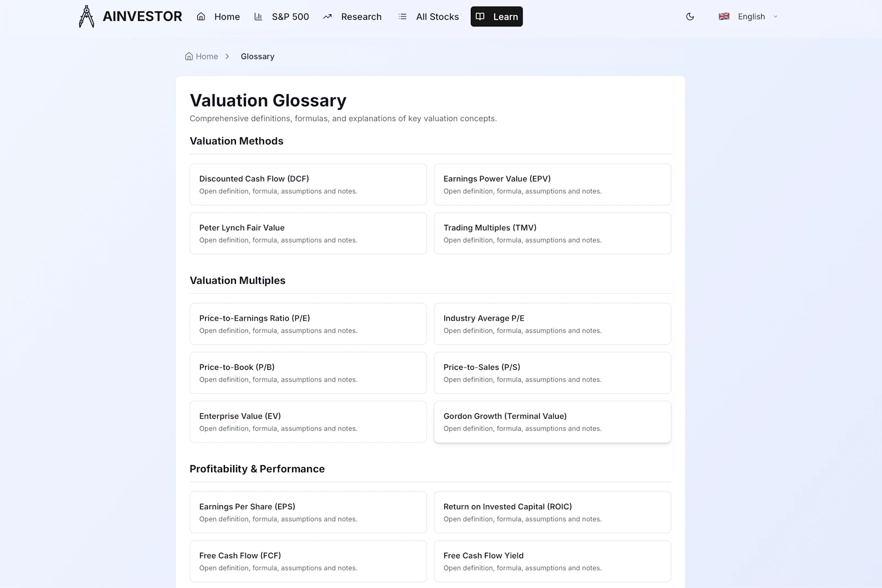Open the Gordon Growth (Terminal Value) card
This screenshot has width=882, height=588.
tap(552, 422)
